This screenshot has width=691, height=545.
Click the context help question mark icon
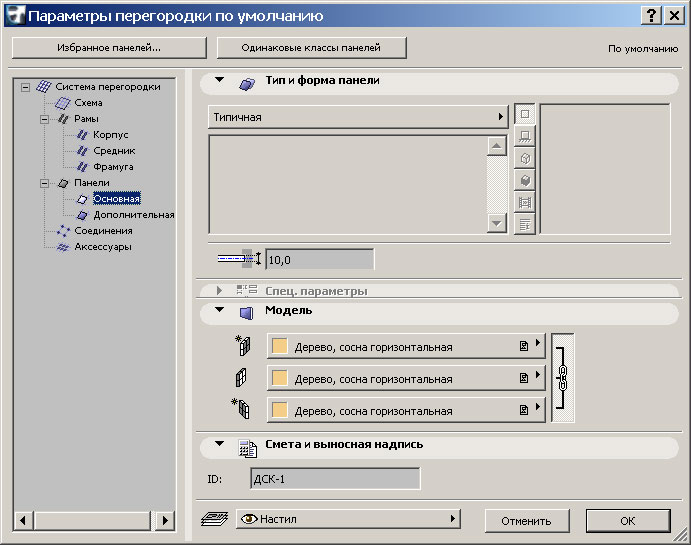(652, 15)
